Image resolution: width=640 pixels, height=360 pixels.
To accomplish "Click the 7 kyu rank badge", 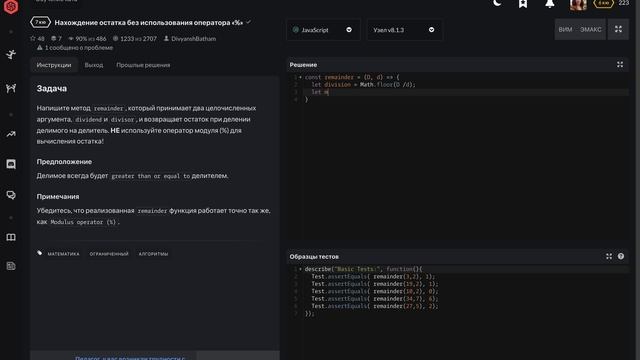I will tap(40, 22).
